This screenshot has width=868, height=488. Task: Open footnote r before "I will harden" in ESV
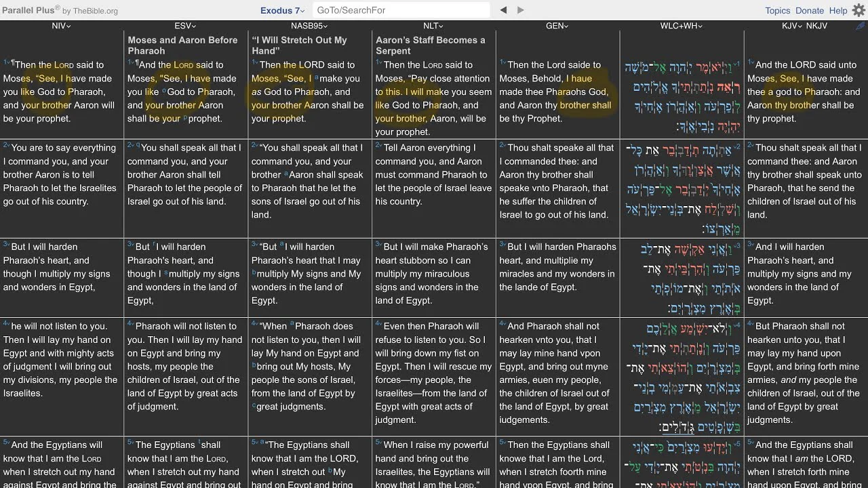pyautogui.click(x=155, y=245)
